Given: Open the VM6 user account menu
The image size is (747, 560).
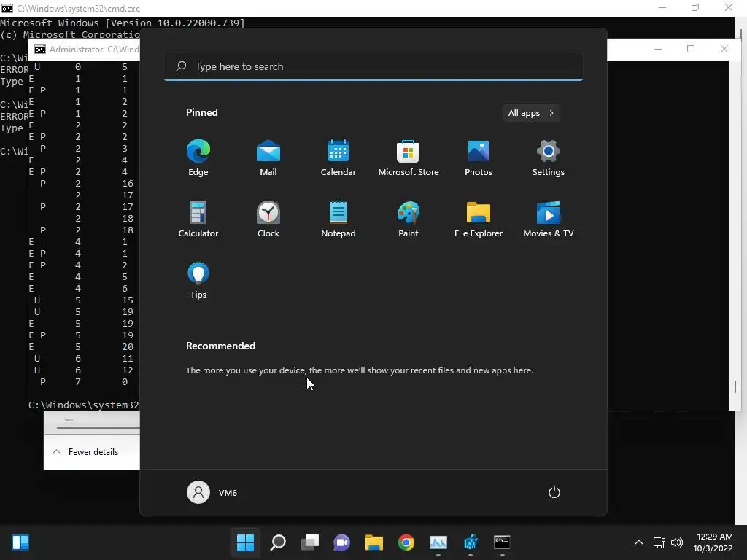Looking at the screenshot, I should [212, 492].
